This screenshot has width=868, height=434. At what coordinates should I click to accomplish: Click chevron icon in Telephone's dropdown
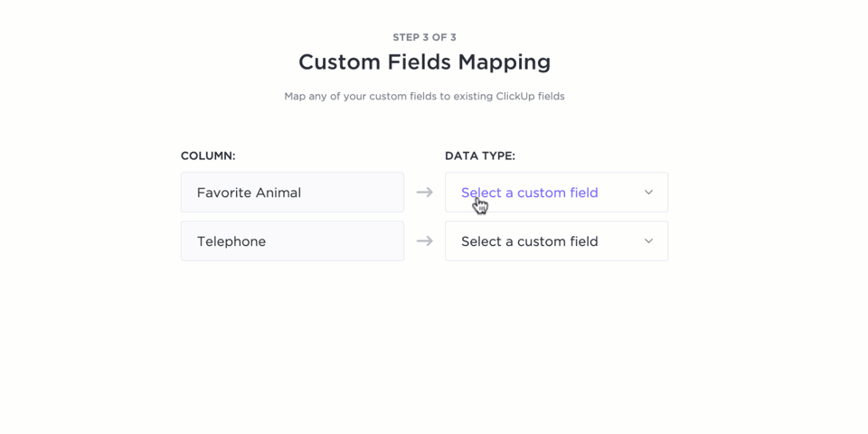point(648,241)
